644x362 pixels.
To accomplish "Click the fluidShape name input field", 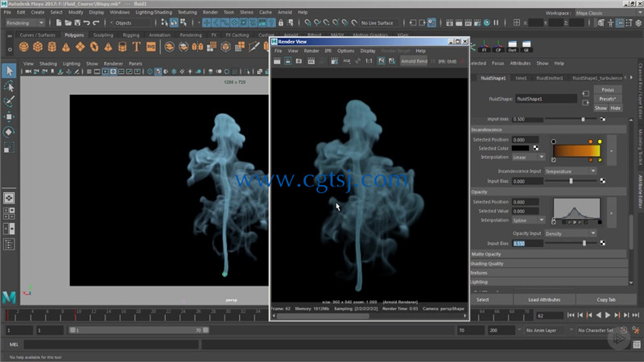I will [546, 99].
